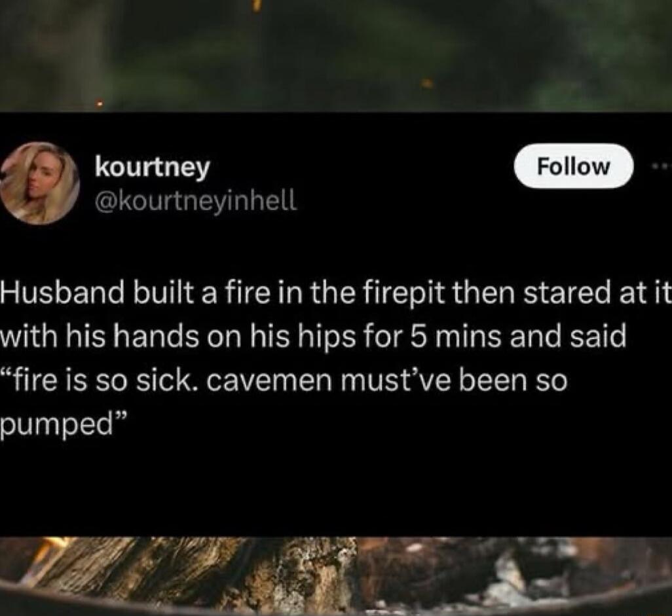Viewport: 672px width, 616px height.
Task: Click the word "pumped" on the last line
Action: click(56, 426)
